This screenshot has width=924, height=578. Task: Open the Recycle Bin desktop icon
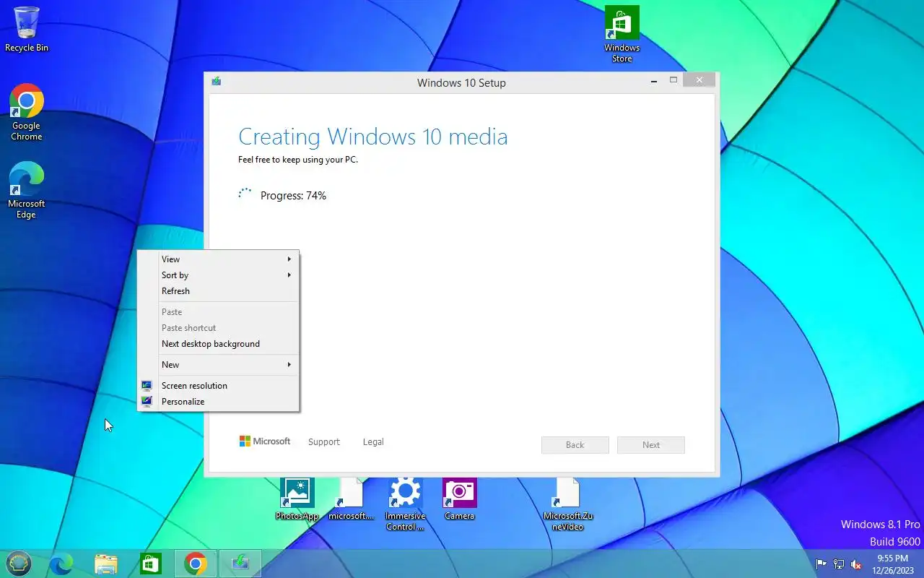tap(27, 29)
